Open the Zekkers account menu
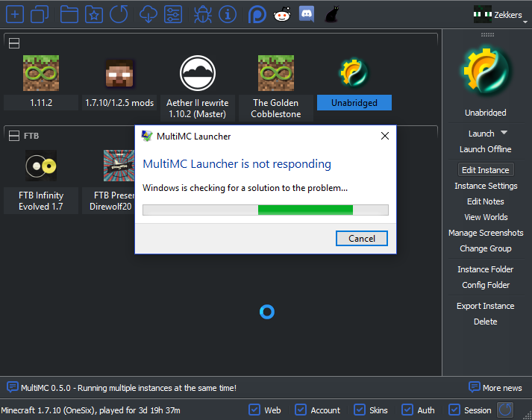 pos(501,15)
